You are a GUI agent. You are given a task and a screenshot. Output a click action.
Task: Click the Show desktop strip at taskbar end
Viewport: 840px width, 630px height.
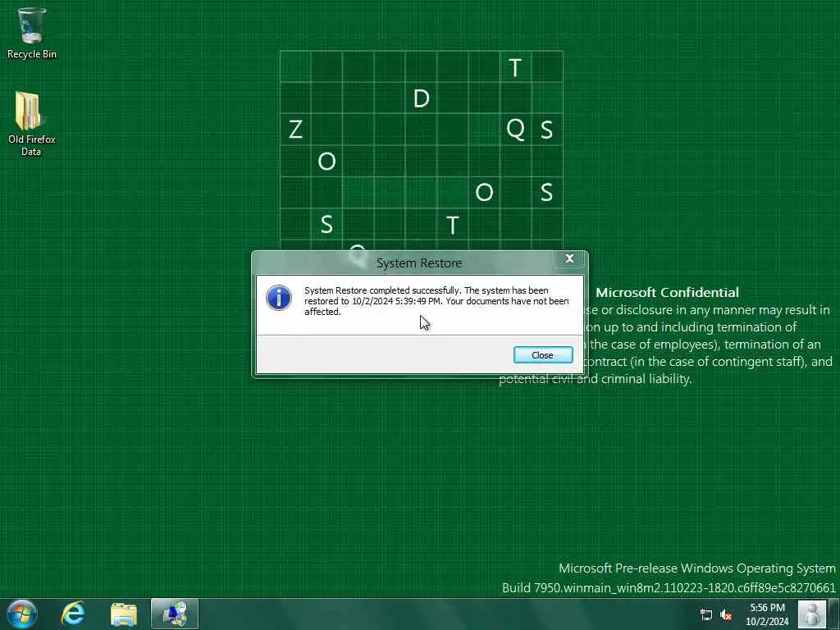[834, 614]
